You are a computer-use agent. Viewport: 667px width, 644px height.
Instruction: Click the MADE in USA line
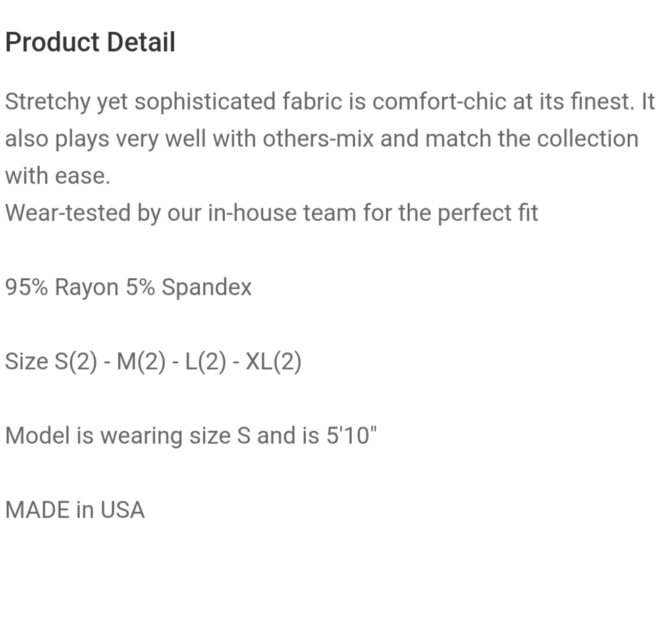[75, 510]
